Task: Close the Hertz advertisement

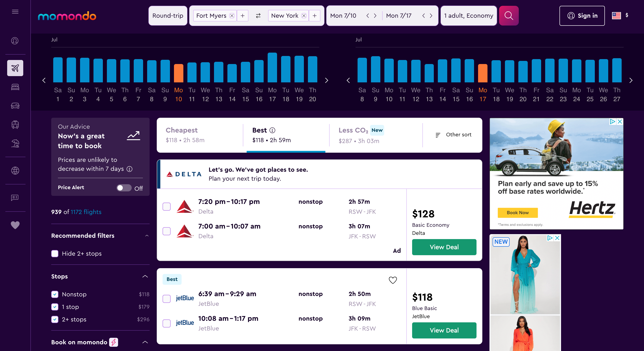Action: click(619, 122)
